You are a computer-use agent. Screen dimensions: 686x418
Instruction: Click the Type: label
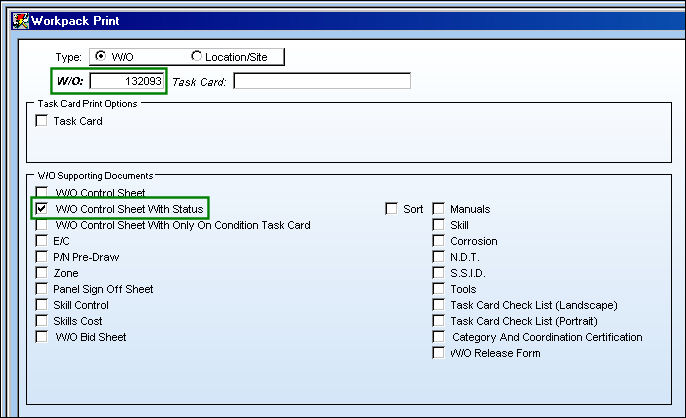(68, 57)
